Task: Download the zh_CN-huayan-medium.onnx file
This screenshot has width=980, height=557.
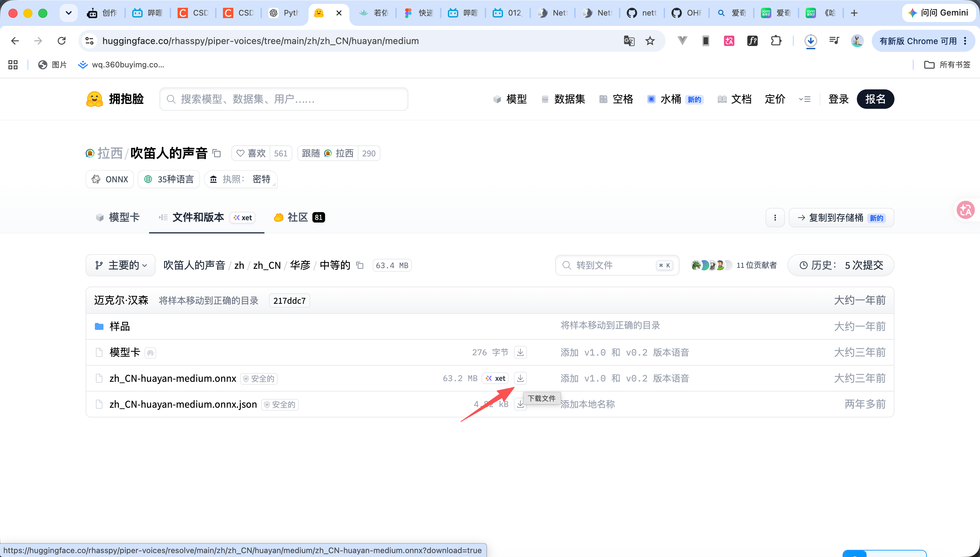Action: [520, 378]
